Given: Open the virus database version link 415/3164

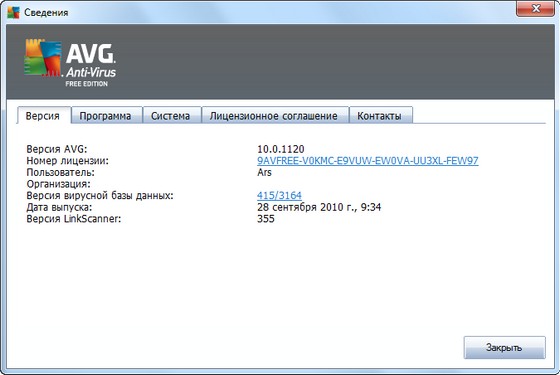Looking at the screenshot, I should click(279, 195).
